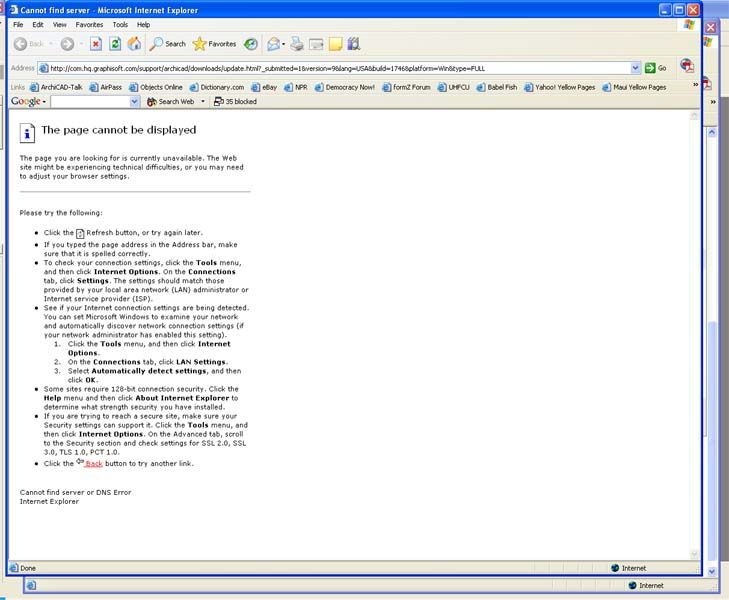
Task: Open the Babel Fish bookmark
Action: tap(497, 87)
